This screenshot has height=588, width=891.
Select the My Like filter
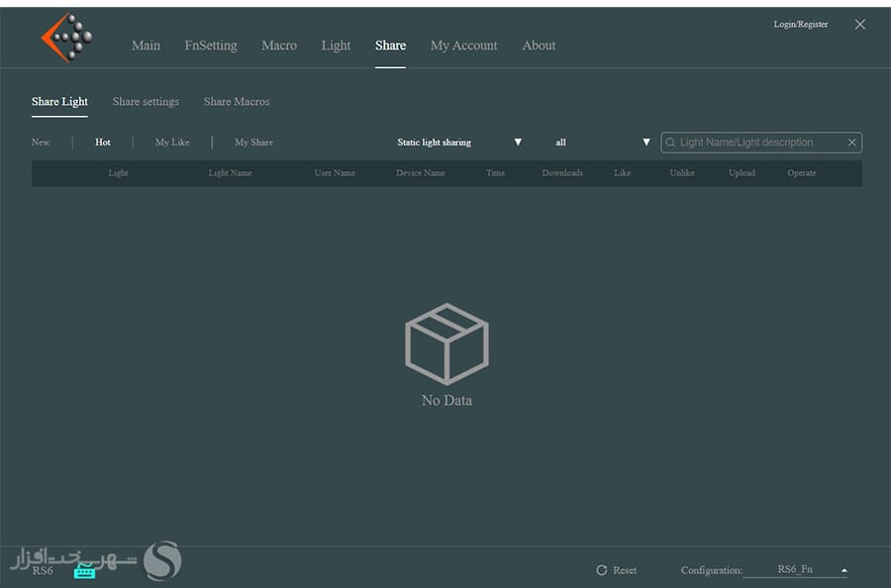pos(172,143)
